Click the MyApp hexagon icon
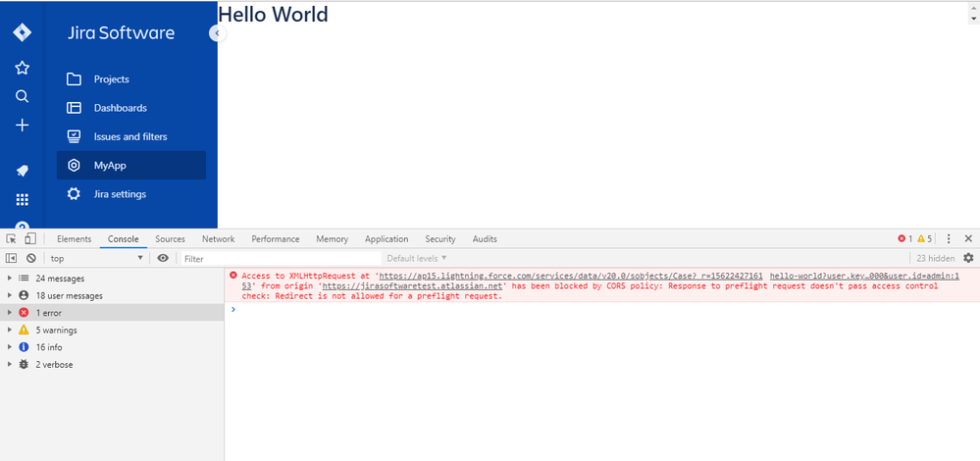The image size is (980, 461). [x=74, y=166]
